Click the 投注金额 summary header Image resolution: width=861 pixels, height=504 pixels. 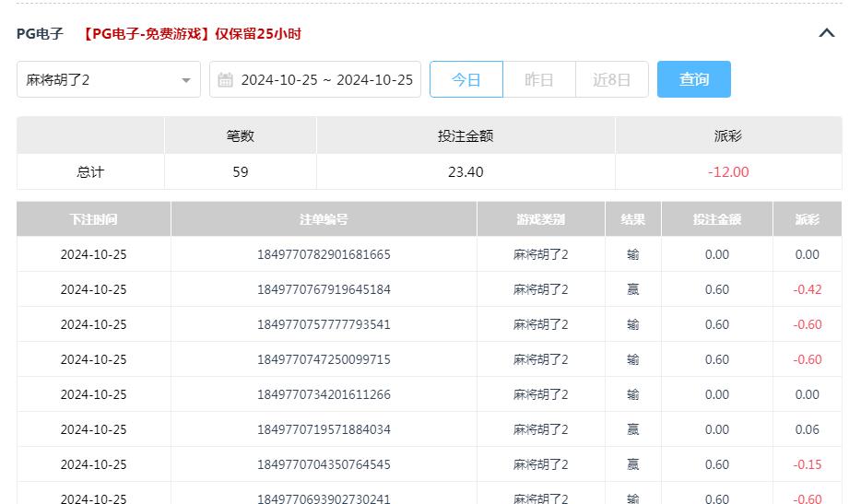(466, 135)
